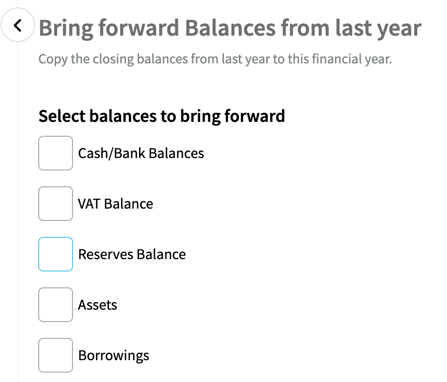
Task: Click the "Cash/Bank Balances" label text
Action: click(x=141, y=153)
